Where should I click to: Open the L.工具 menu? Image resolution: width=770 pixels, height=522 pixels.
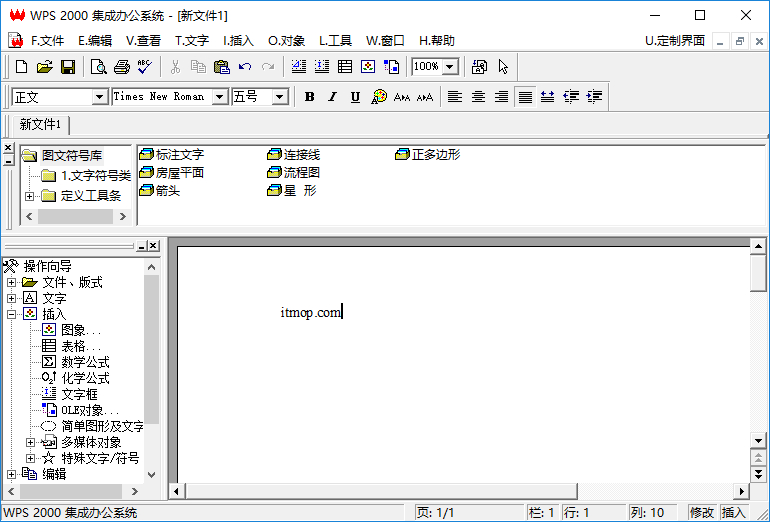pyautogui.click(x=335, y=41)
